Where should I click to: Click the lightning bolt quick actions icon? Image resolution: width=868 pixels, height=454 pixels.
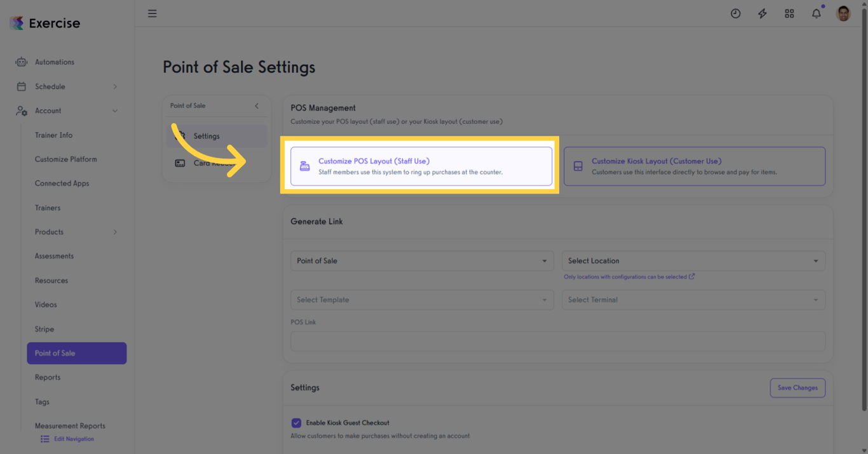click(763, 13)
